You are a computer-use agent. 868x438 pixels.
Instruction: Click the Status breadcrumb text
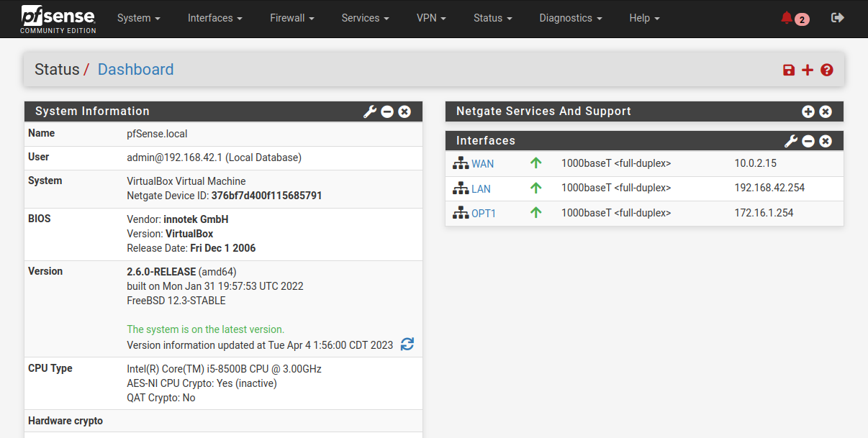click(x=57, y=70)
